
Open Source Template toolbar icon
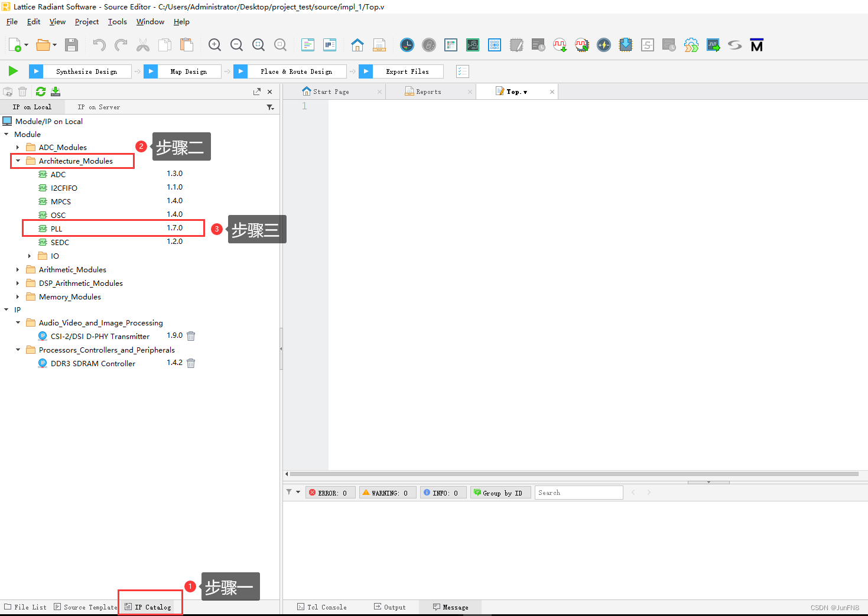click(x=308, y=45)
